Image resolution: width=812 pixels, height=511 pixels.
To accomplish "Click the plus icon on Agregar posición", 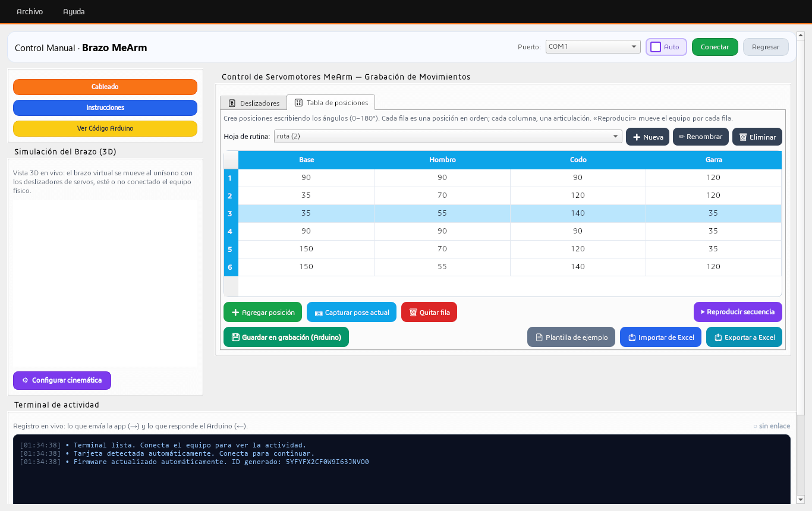I will tap(235, 313).
